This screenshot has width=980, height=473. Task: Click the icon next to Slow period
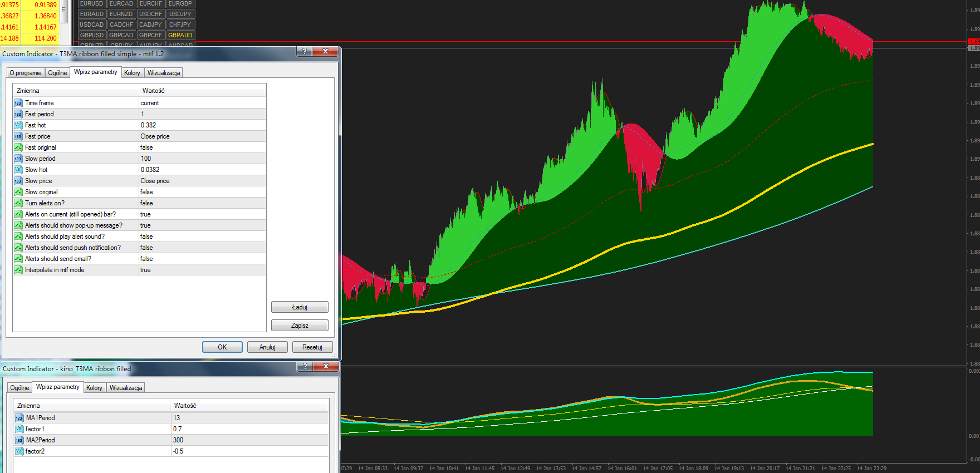[x=18, y=159]
